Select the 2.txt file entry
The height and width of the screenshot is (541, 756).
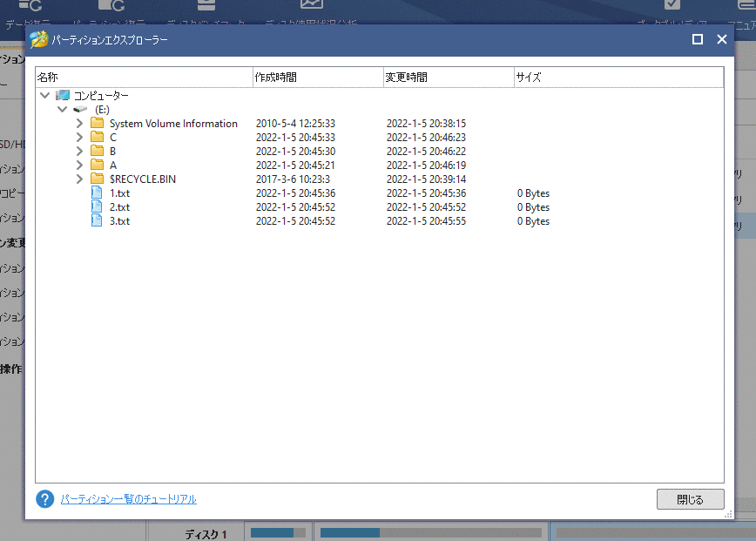[119, 207]
